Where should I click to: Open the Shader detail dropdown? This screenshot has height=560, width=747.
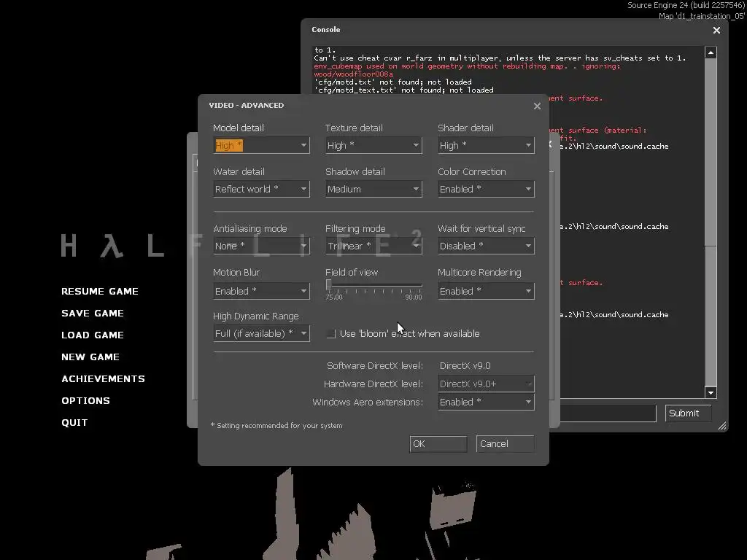pyautogui.click(x=486, y=145)
